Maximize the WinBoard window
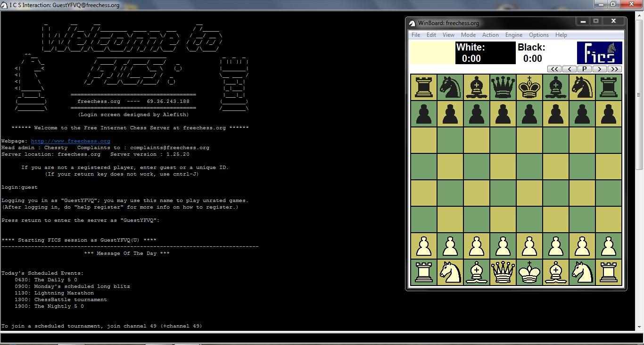This screenshot has width=644, height=345. (x=595, y=21)
